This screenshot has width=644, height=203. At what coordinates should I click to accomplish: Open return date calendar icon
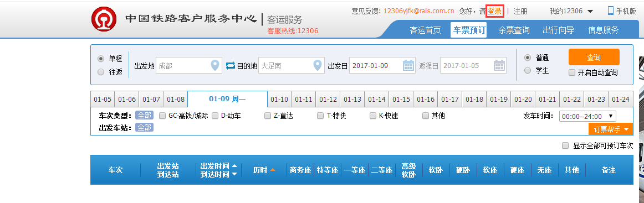tap(499, 65)
